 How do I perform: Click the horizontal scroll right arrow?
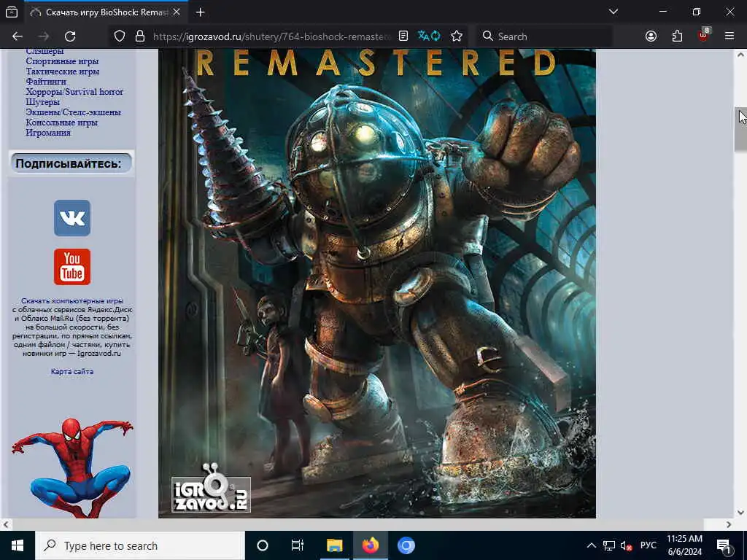[729, 524]
